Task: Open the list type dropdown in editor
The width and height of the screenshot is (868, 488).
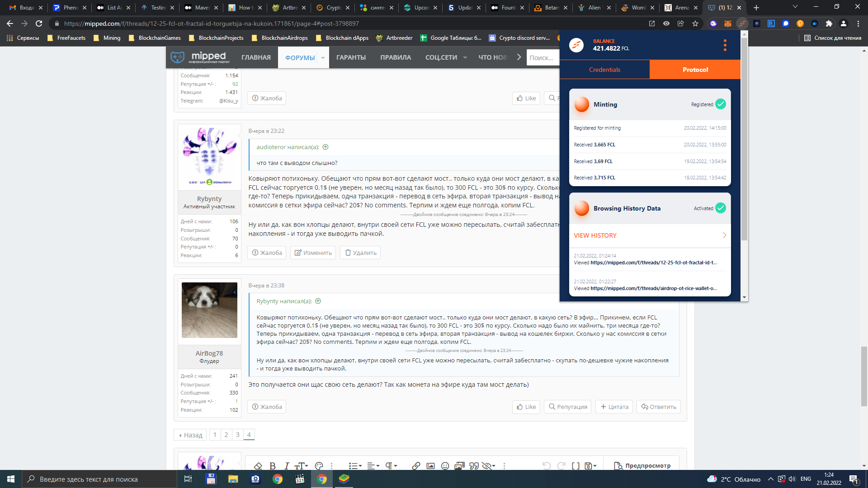Action: click(355, 466)
